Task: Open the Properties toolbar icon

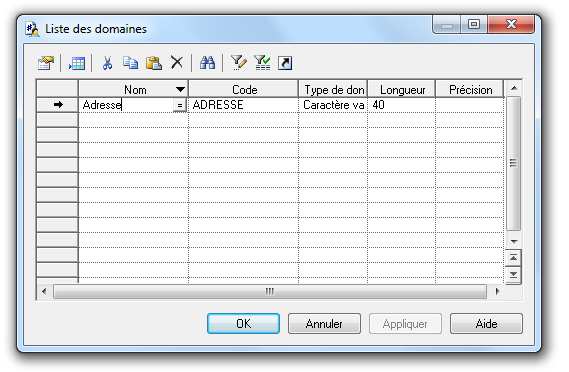Action: [46, 63]
